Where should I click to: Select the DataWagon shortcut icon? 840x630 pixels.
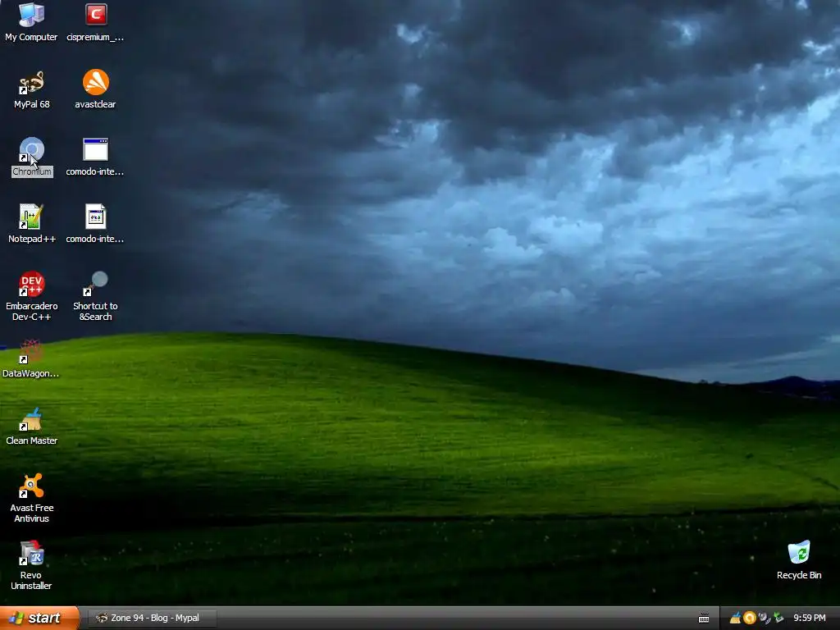point(30,358)
